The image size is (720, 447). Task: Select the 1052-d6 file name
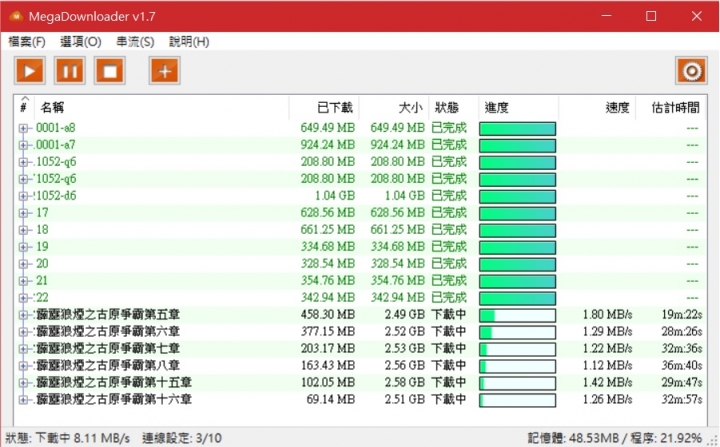point(56,196)
